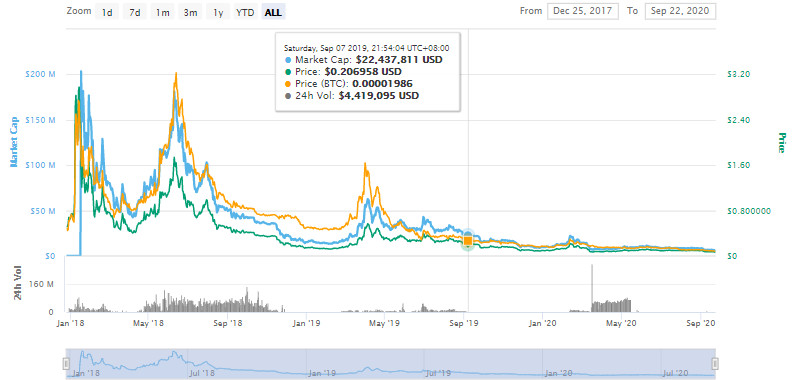Screen dimensions: 800x380
Task: Select the 3m zoom range
Action: click(x=190, y=12)
